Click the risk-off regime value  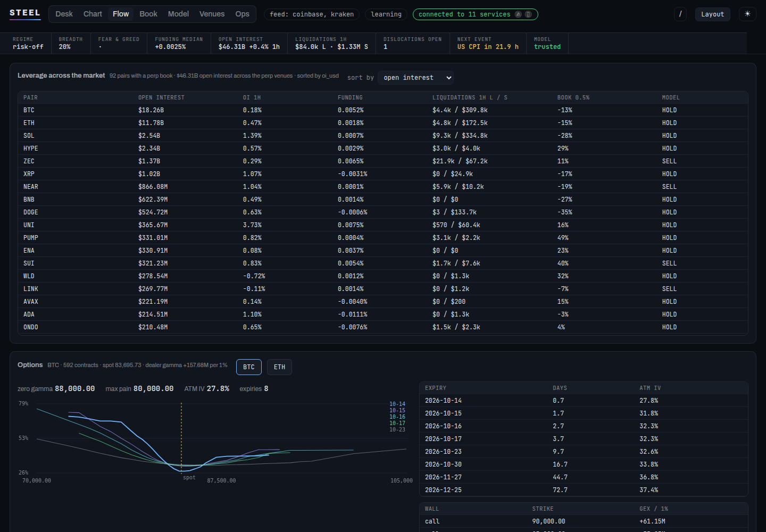pyautogui.click(x=28, y=47)
